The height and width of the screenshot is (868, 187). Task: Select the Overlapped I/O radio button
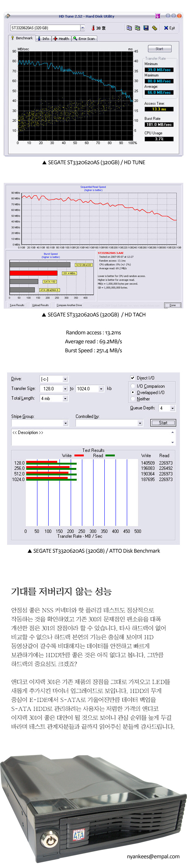click(133, 393)
